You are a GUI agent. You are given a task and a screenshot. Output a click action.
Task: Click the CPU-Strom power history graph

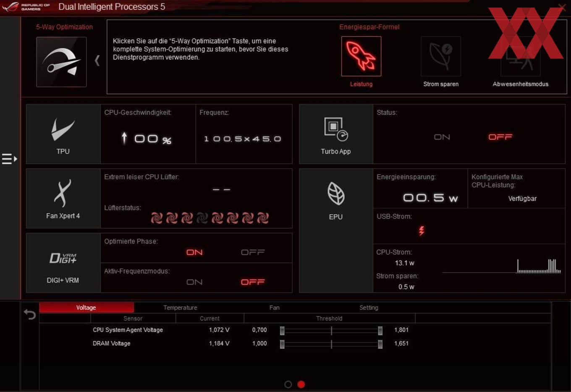click(502, 266)
